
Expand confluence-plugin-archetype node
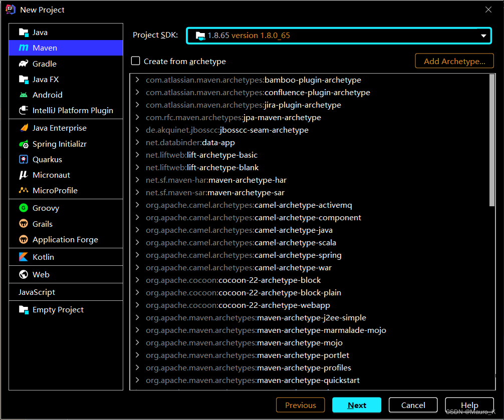click(x=138, y=92)
